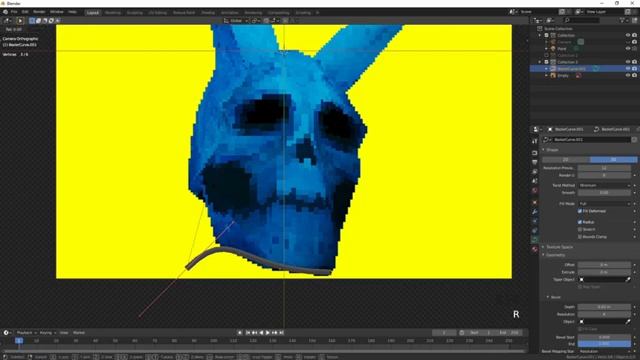Hide the first Collection with its eye icon
The height and width of the screenshot is (360, 640).
point(628,36)
